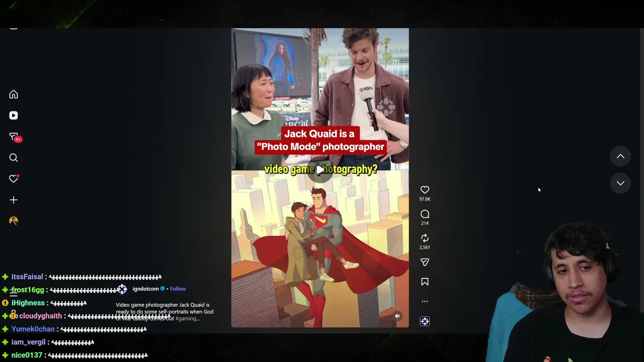Click the IGN avatar beside igndotcom
This screenshot has width=644, height=362.
click(x=122, y=289)
